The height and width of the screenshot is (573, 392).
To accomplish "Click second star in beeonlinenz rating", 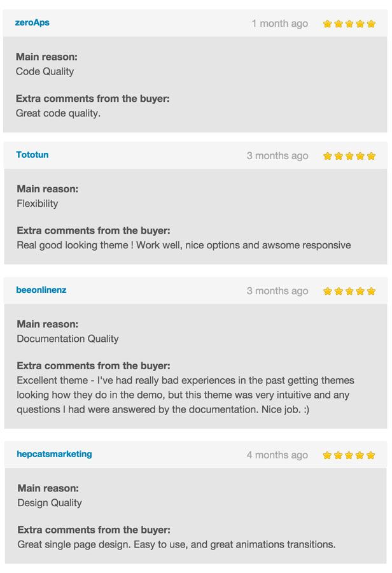I will pyautogui.click(x=339, y=292).
